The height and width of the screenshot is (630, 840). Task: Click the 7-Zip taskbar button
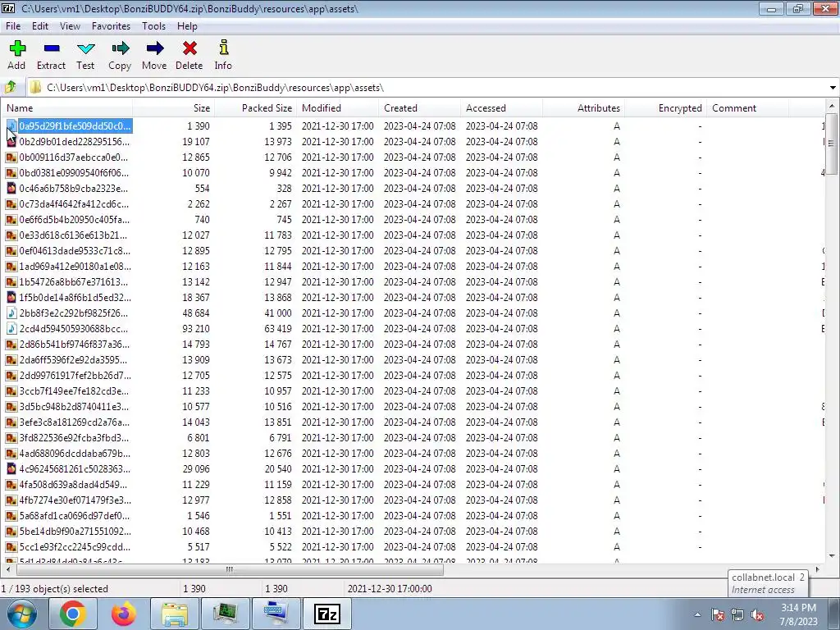tap(327, 614)
